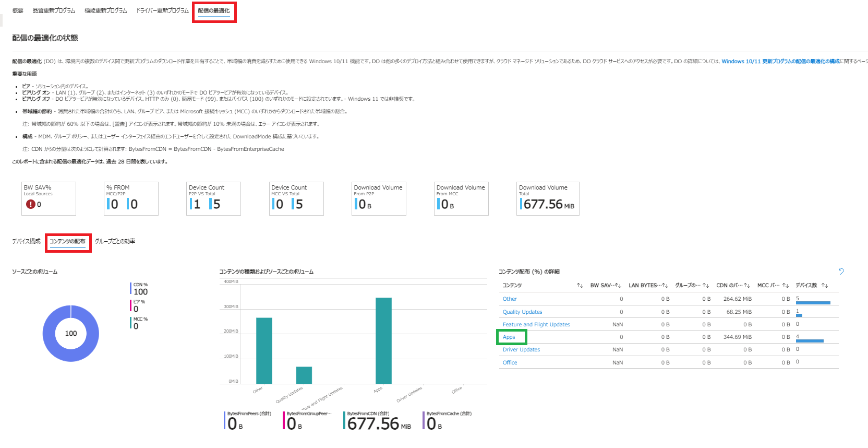Screen dimensions: 868x448
Task: Sort by the LAN BYTES column arrows
Action: pyautogui.click(x=665, y=286)
